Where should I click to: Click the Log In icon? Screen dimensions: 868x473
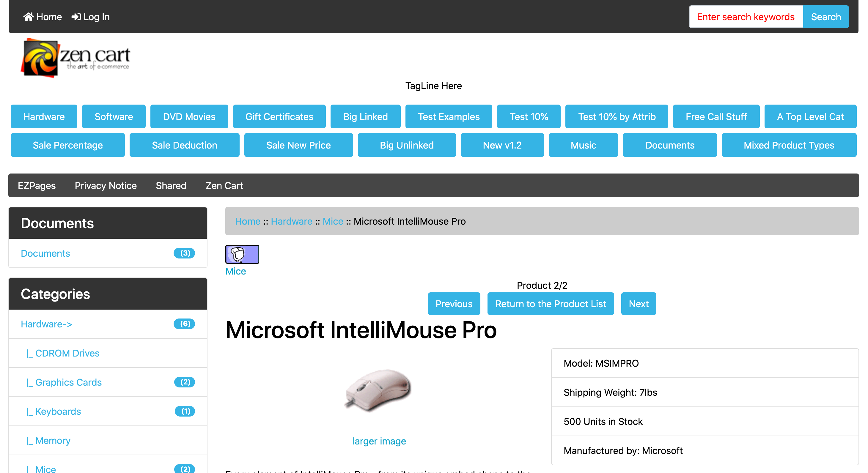(x=76, y=16)
